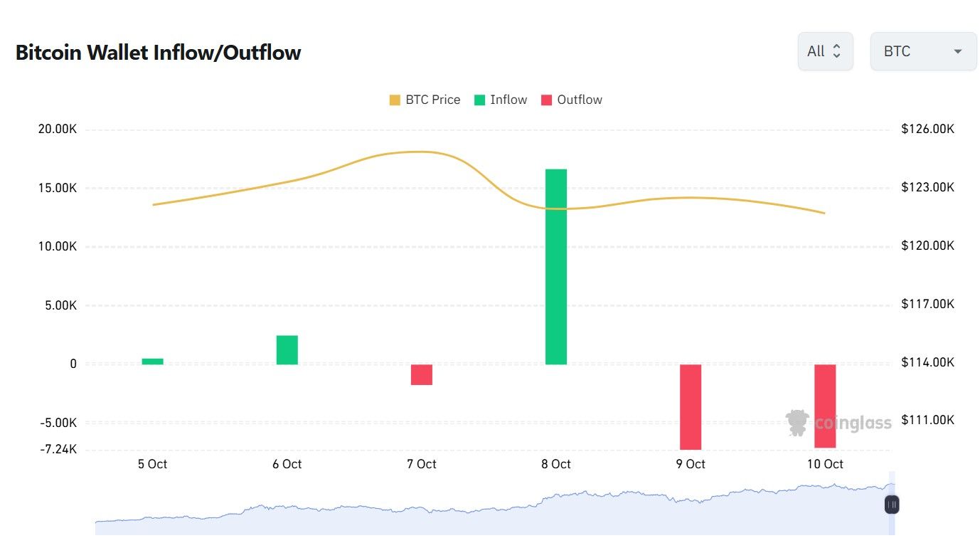Click the green 6 Oct inflow bar
This screenshot has width=980, height=543.
point(287,349)
